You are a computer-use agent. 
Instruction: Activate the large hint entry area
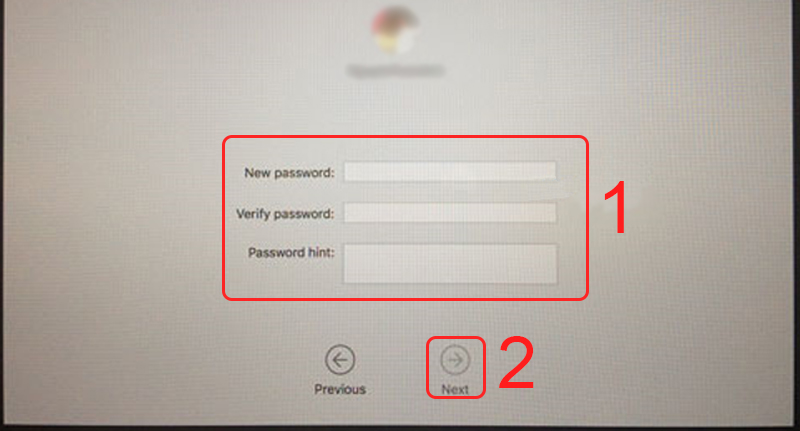450,264
